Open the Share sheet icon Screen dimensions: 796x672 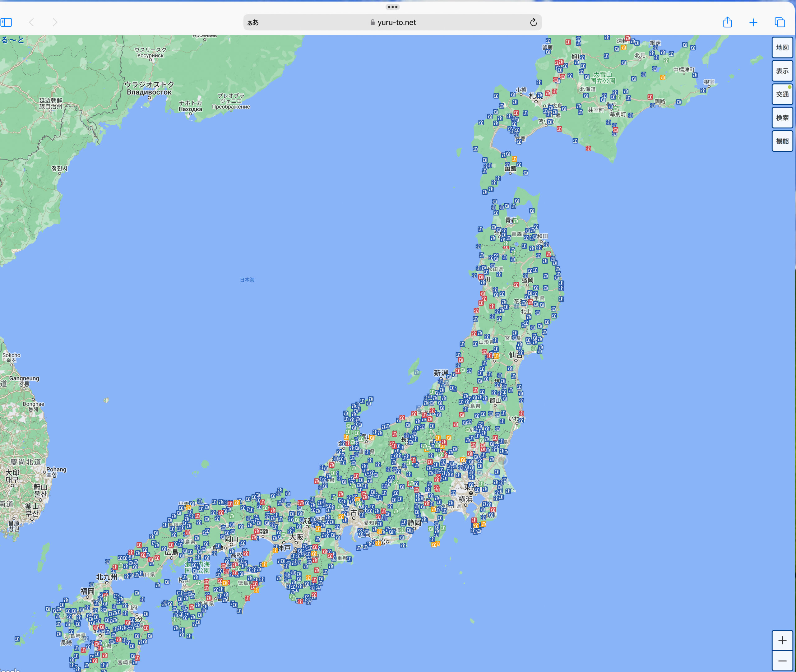coord(728,22)
